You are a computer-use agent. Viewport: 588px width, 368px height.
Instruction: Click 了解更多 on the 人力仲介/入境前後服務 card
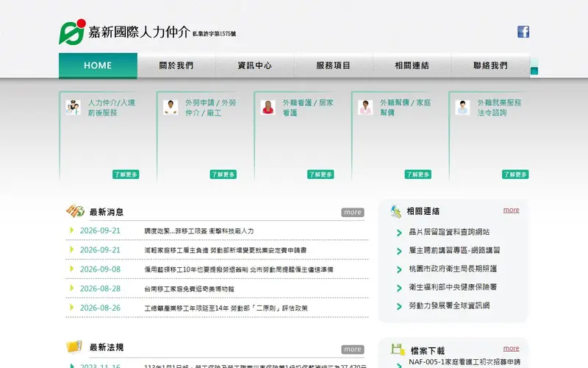126,174
